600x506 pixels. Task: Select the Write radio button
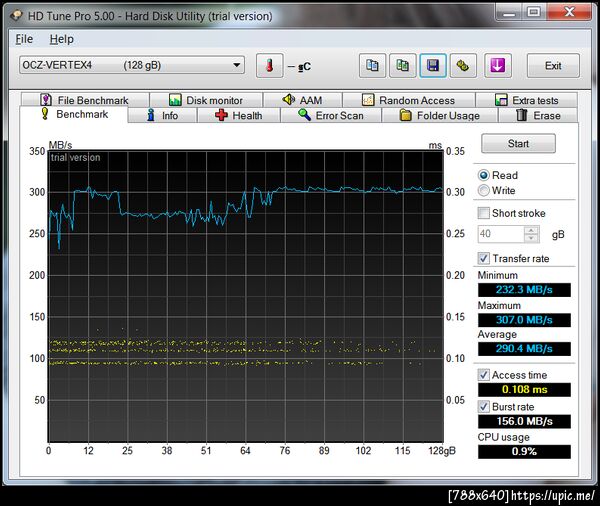484,190
